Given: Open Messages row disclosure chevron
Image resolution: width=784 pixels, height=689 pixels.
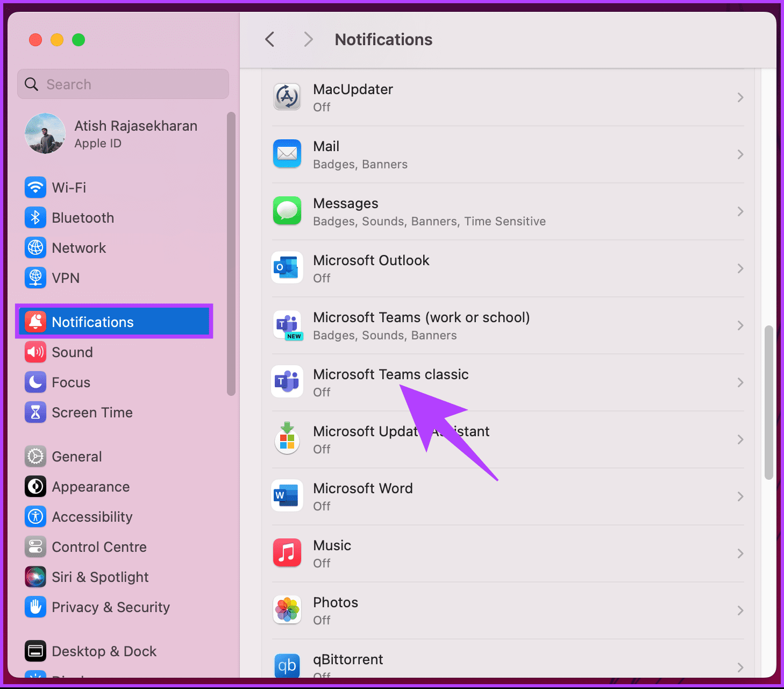Looking at the screenshot, I should click(x=740, y=211).
